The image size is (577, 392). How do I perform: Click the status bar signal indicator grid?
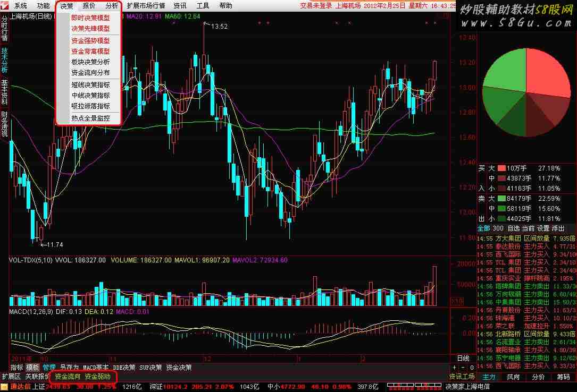tap(414, 387)
